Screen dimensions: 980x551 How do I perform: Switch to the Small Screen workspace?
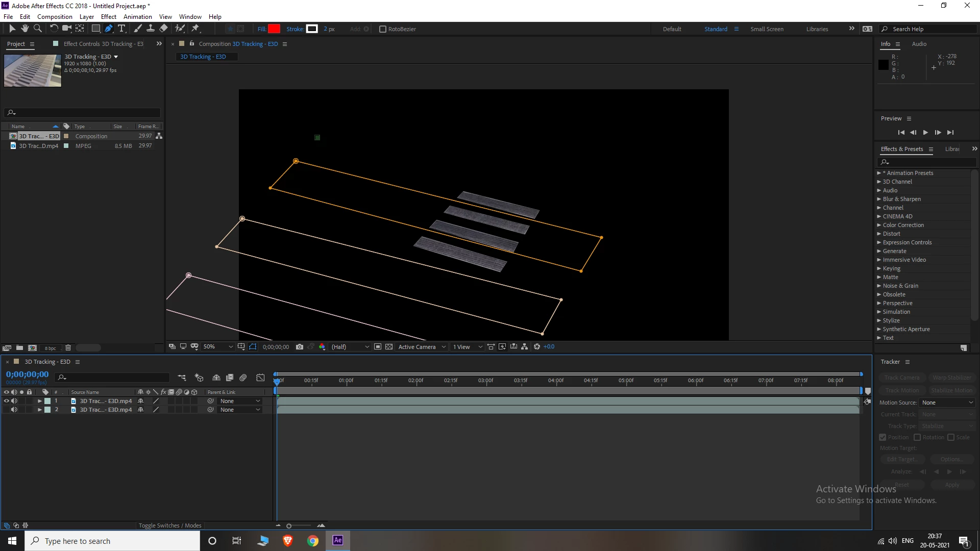click(x=767, y=29)
